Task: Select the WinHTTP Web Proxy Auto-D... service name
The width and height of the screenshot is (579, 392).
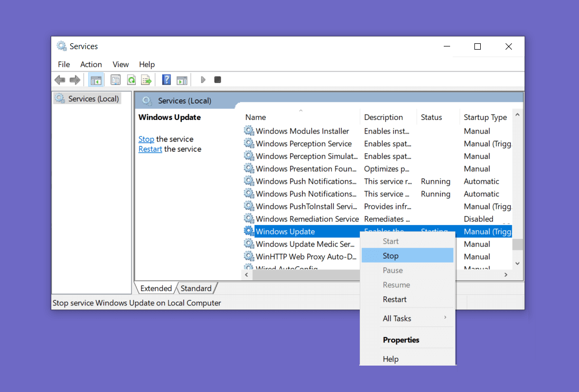Action: [x=306, y=257]
